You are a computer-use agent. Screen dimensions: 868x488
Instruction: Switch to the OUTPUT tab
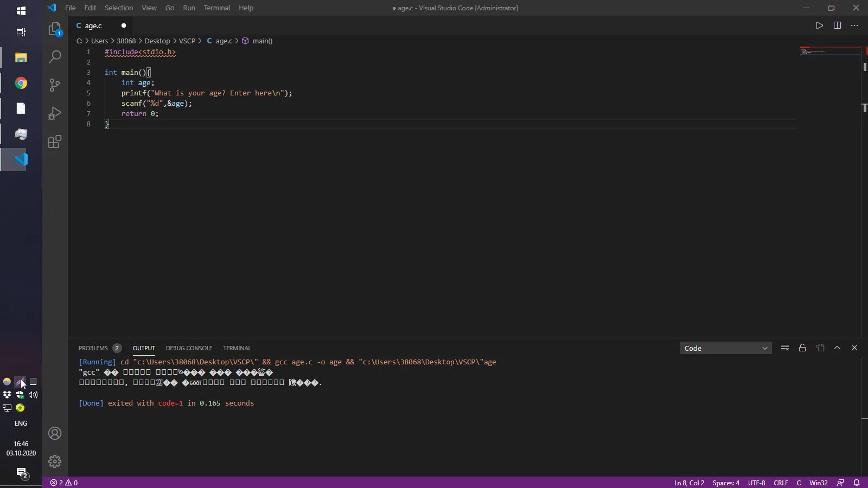click(144, 348)
